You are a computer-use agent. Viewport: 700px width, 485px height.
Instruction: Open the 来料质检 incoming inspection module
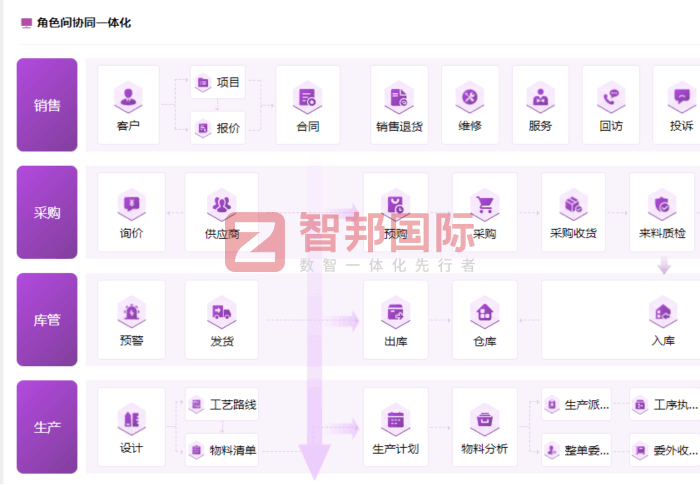(x=662, y=212)
